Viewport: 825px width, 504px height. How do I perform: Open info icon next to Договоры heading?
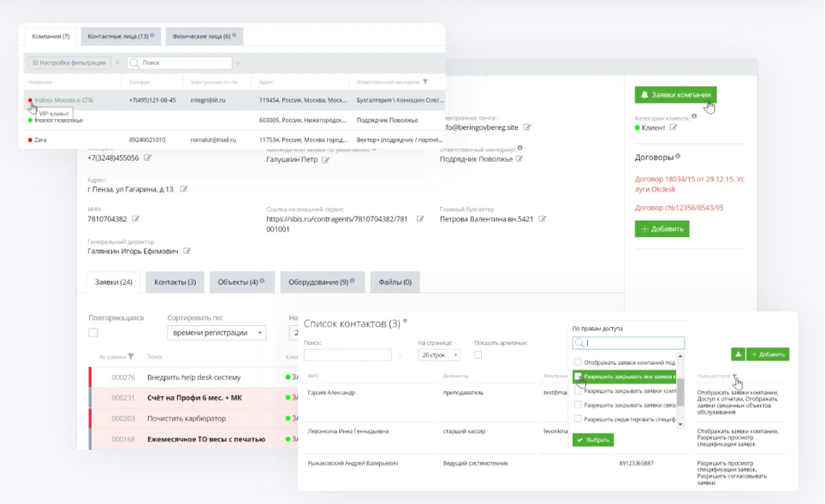[678, 157]
